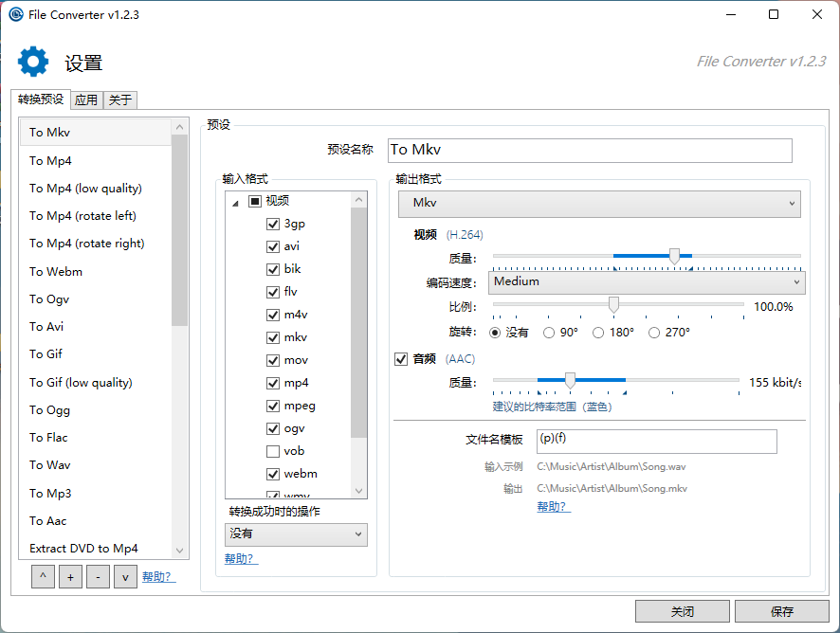This screenshot has width=840, height=633.
Task: Open the Mkv output format dropdown
Action: click(x=599, y=204)
